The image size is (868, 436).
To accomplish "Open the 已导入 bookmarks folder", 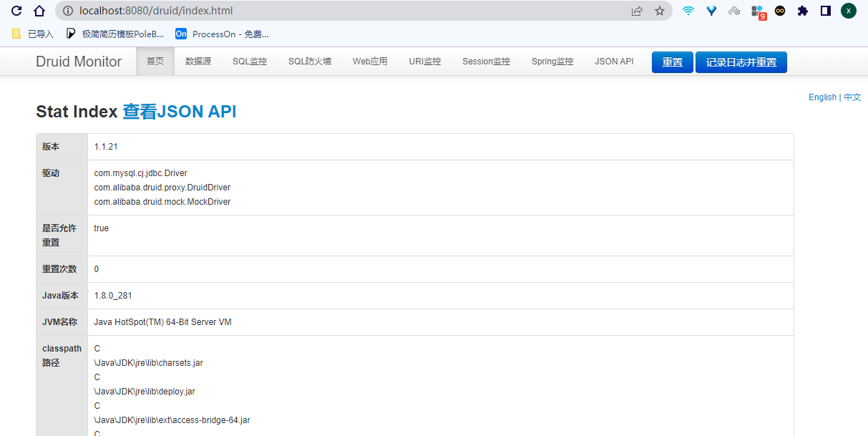I will coord(33,34).
